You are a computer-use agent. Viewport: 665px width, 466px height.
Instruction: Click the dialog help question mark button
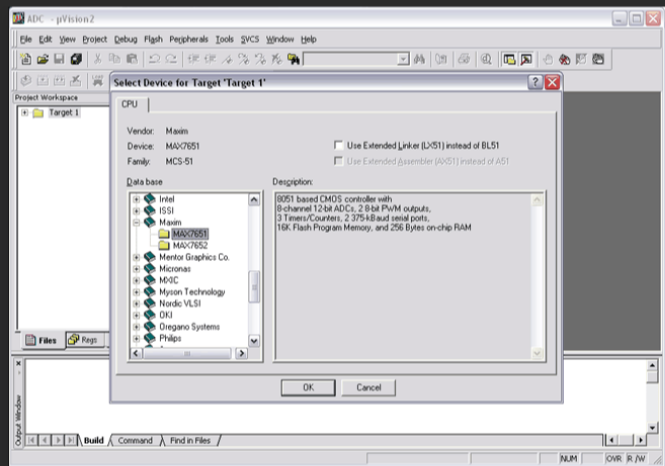pyautogui.click(x=535, y=82)
